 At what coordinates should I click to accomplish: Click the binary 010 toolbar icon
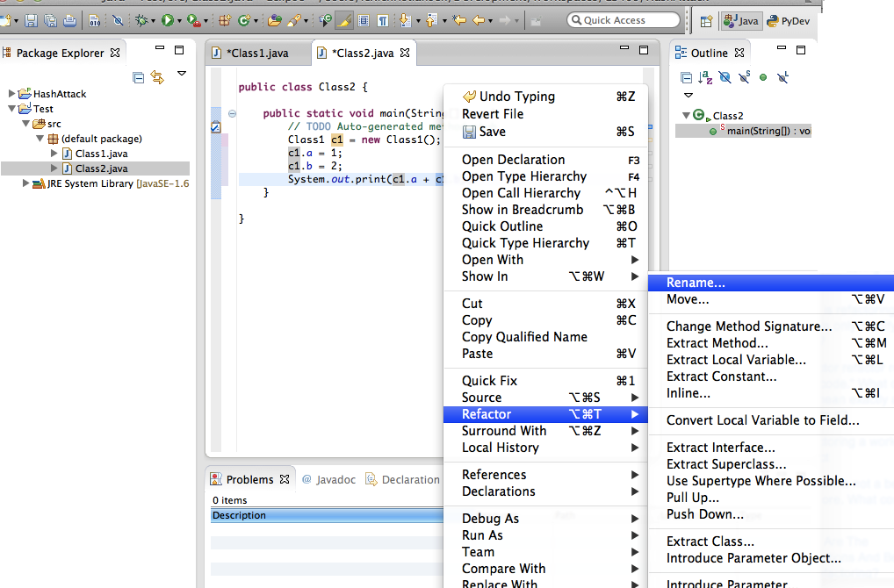[x=95, y=21]
